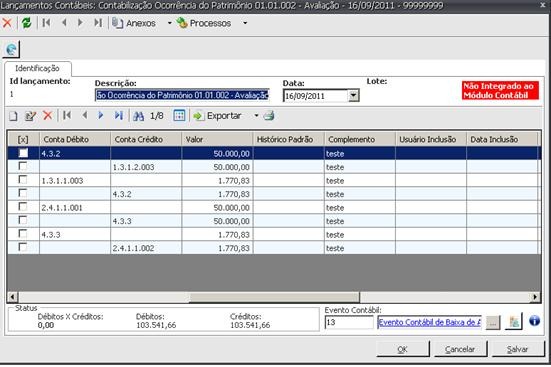Go to previous entry in grid toolbar
The height and width of the screenshot is (367, 551).
click(85, 115)
